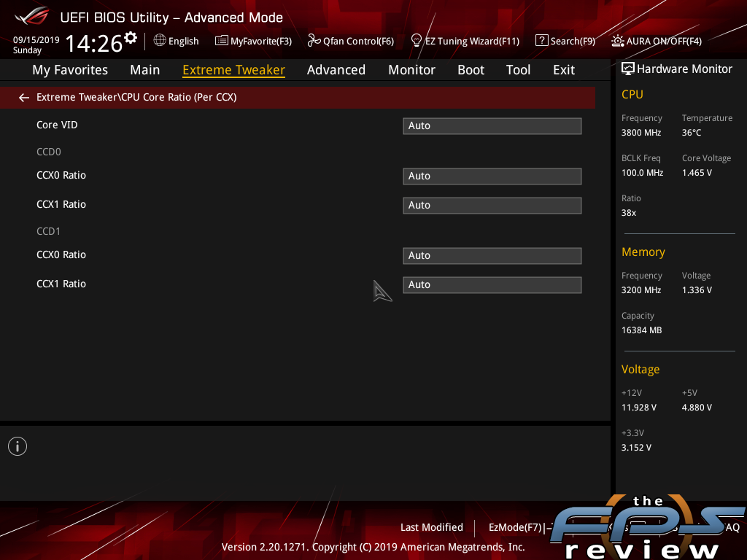This screenshot has height=560, width=747.
Task: Select the Extreme Tweaker tab
Action: pyautogui.click(x=234, y=70)
